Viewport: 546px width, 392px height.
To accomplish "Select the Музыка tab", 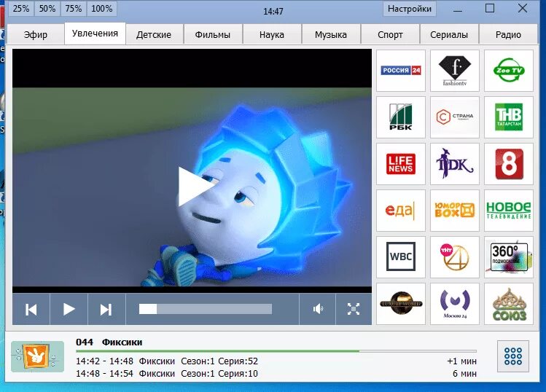I will pos(331,35).
